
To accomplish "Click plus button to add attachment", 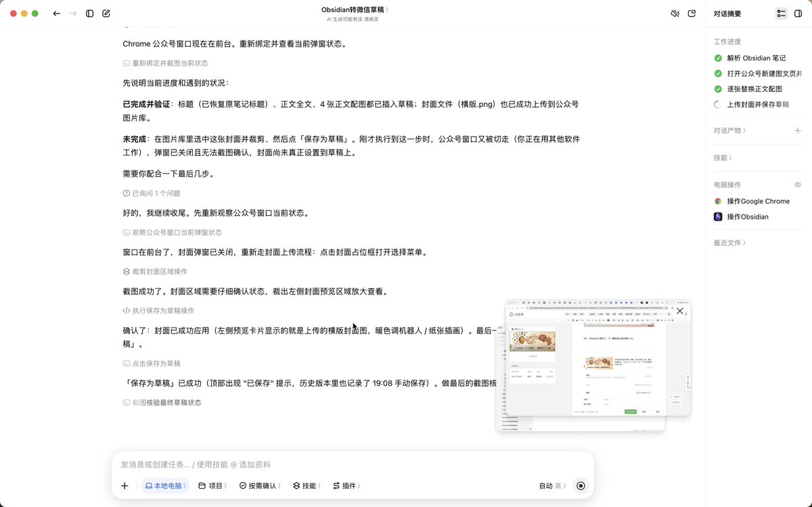I will (x=125, y=486).
